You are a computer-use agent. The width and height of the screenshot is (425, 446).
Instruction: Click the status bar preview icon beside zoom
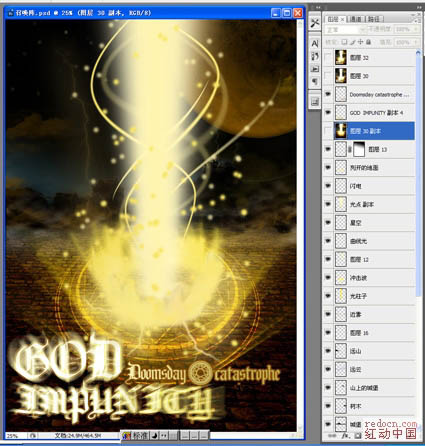point(33,436)
